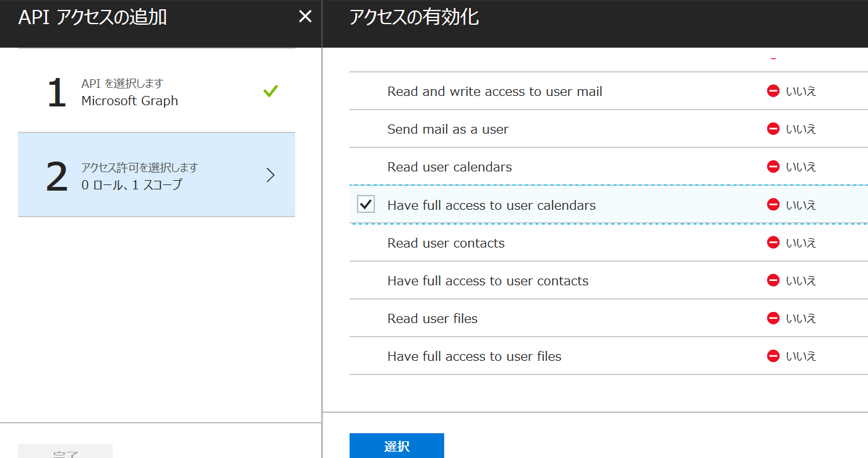Click red status icon for Read user calendars

(773, 166)
